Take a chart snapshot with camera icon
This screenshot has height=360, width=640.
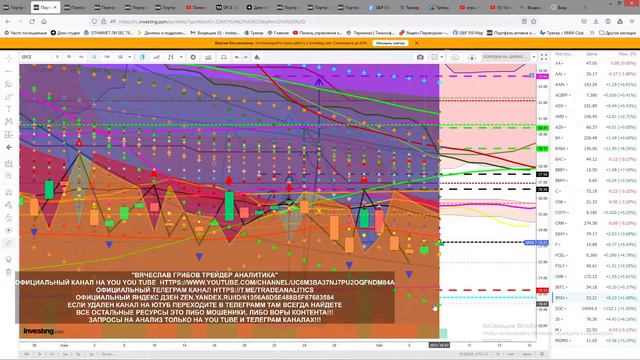click(420, 57)
